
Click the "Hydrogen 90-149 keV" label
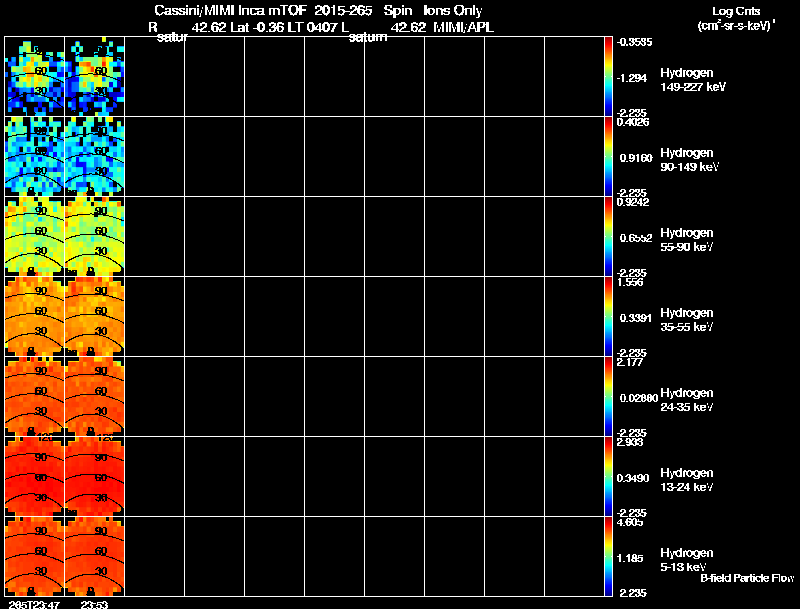pos(689,160)
